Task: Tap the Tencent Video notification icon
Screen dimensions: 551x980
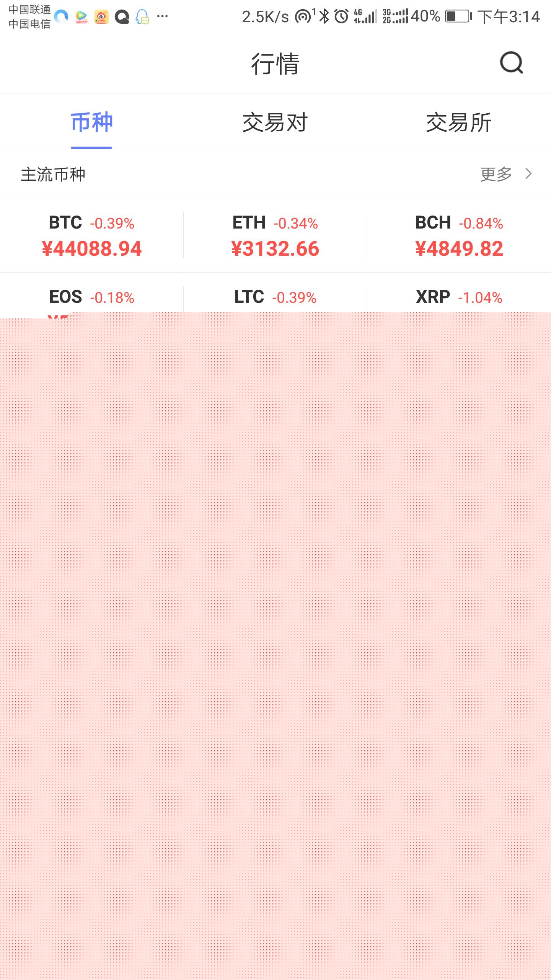Action: pyautogui.click(x=81, y=17)
